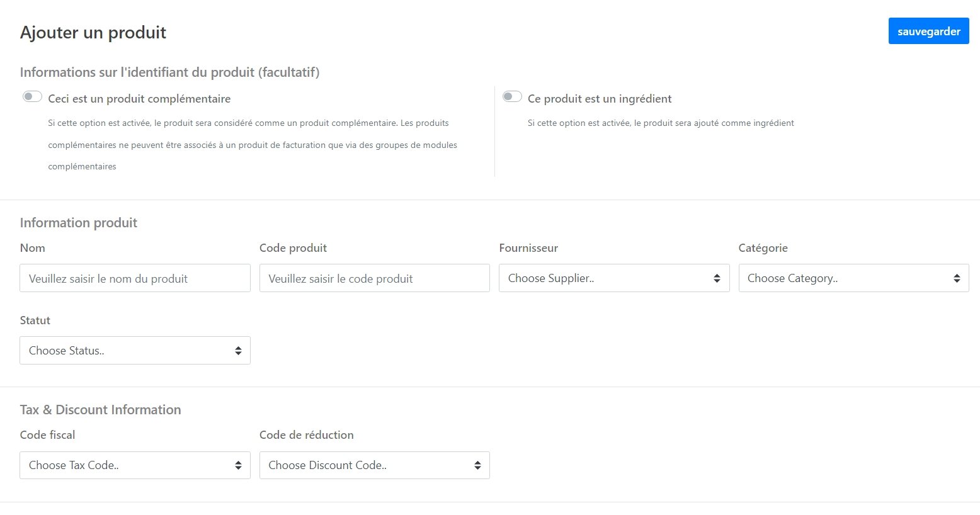Expand the Choose Category dropdown
Screen dimensions: 980x515
(x=853, y=278)
